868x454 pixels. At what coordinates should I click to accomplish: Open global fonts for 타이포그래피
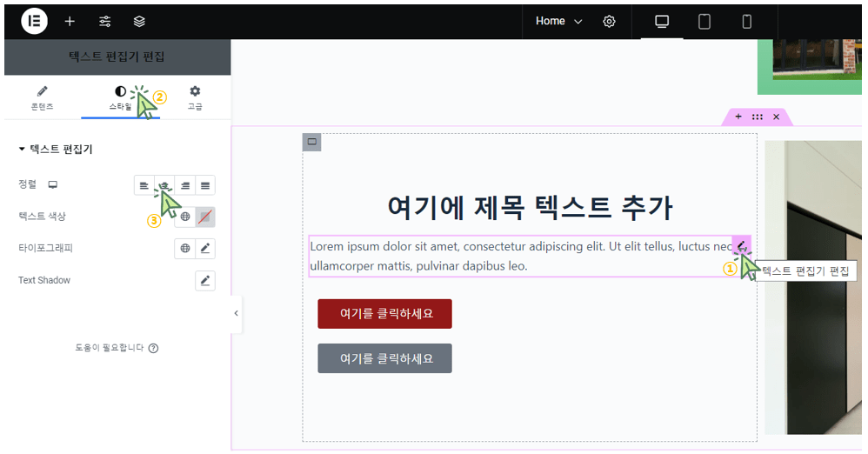(185, 249)
